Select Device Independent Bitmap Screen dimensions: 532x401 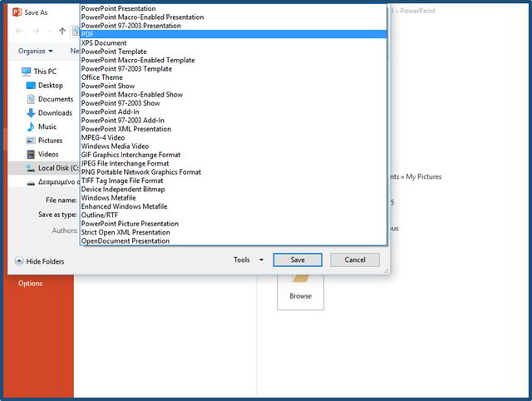[x=234, y=189]
